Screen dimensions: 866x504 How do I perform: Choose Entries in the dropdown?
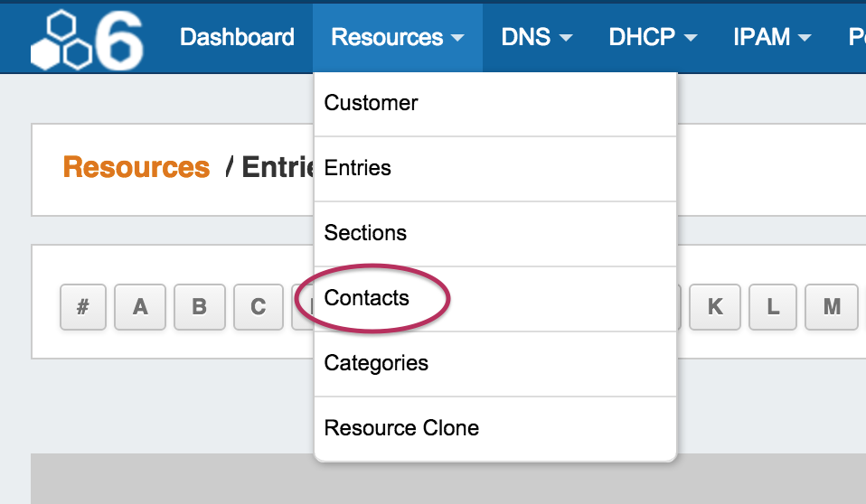click(x=358, y=168)
